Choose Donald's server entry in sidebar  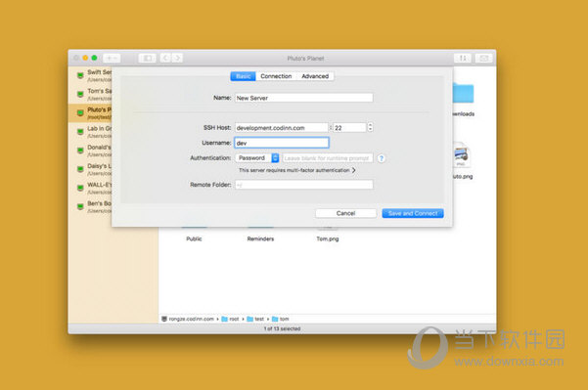(90, 151)
